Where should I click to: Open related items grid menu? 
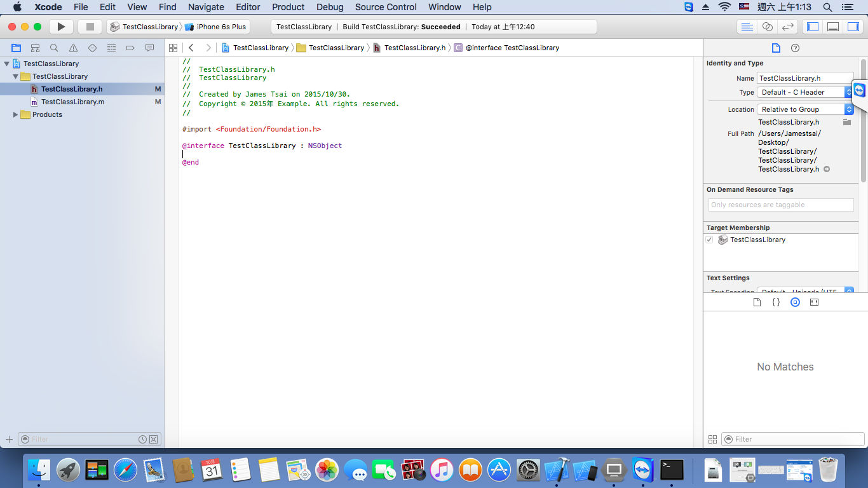(173, 48)
